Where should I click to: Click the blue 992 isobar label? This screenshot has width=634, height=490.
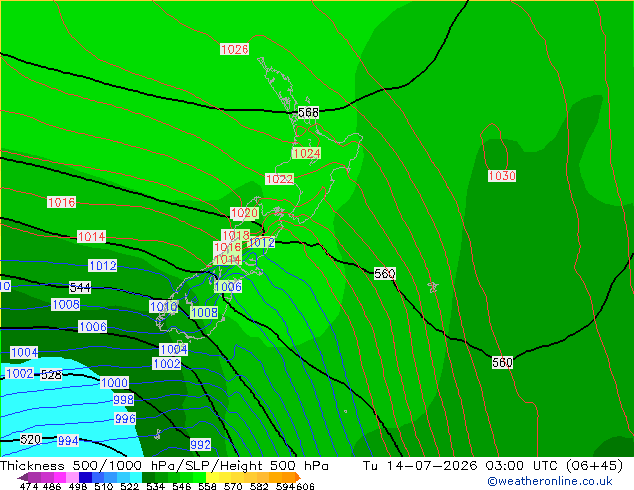click(x=201, y=444)
